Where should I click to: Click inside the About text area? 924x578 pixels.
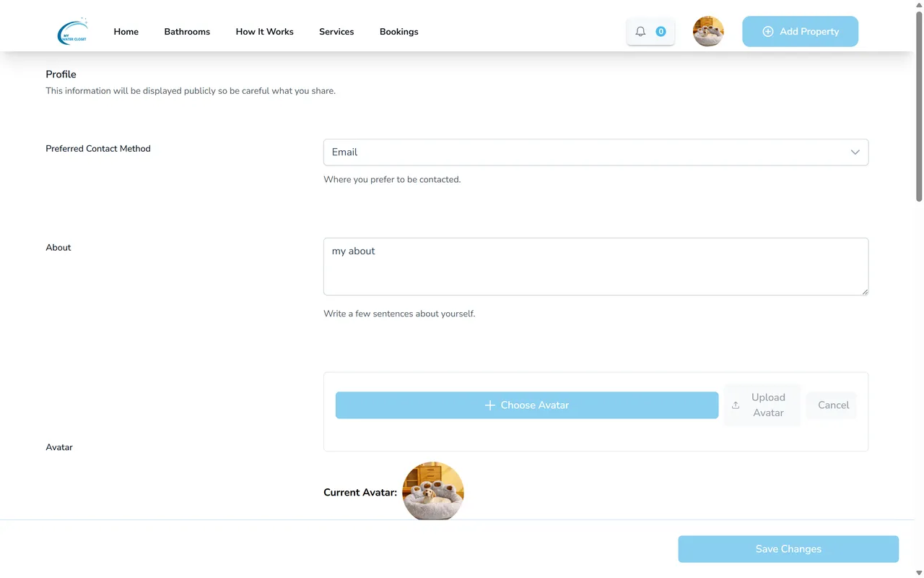(596, 266)
